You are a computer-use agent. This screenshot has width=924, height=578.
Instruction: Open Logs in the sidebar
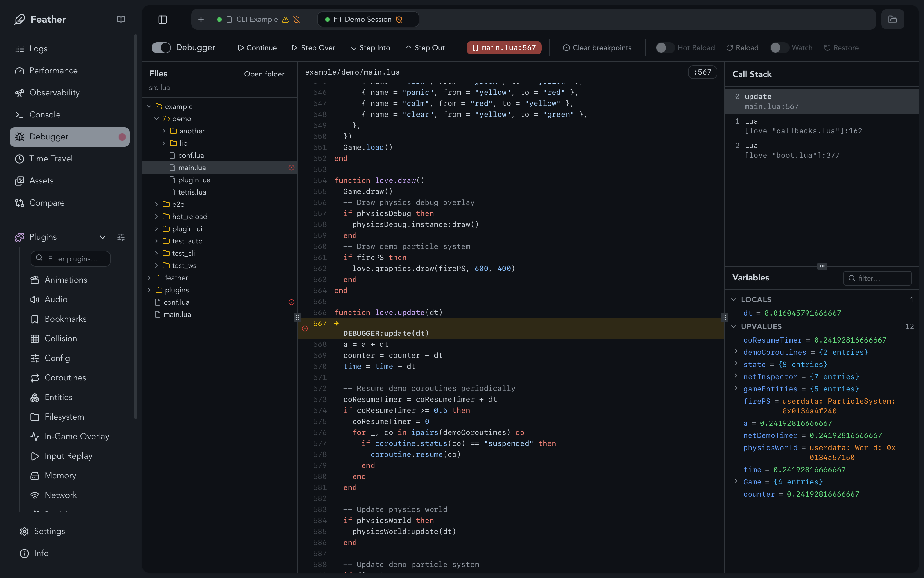(69, 49)
